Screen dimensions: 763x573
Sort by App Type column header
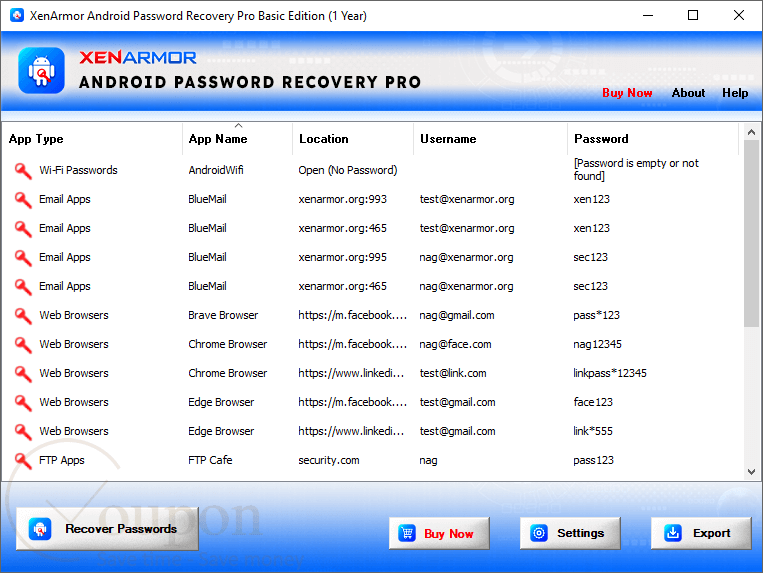pos(92,139)
